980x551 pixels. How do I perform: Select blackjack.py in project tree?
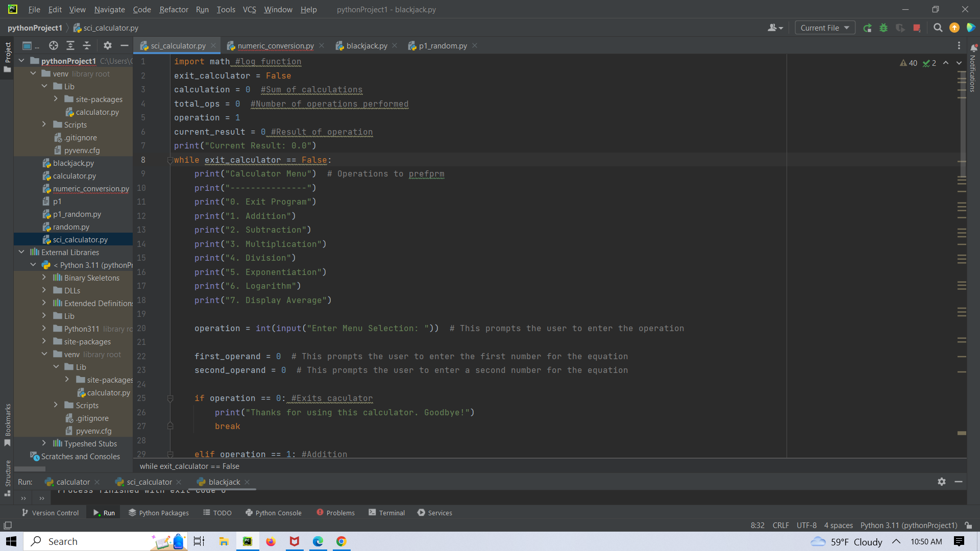click(x=73, y=163)
